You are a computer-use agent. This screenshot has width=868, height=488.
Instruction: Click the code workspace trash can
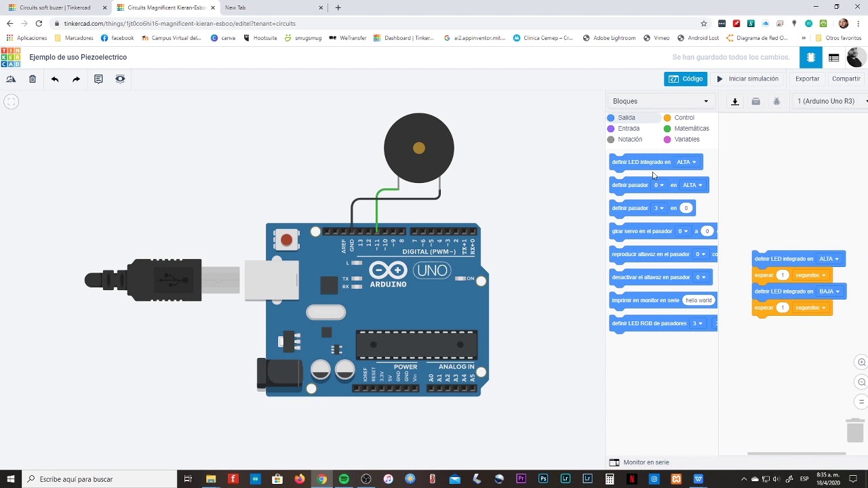(x=855, y=430)
